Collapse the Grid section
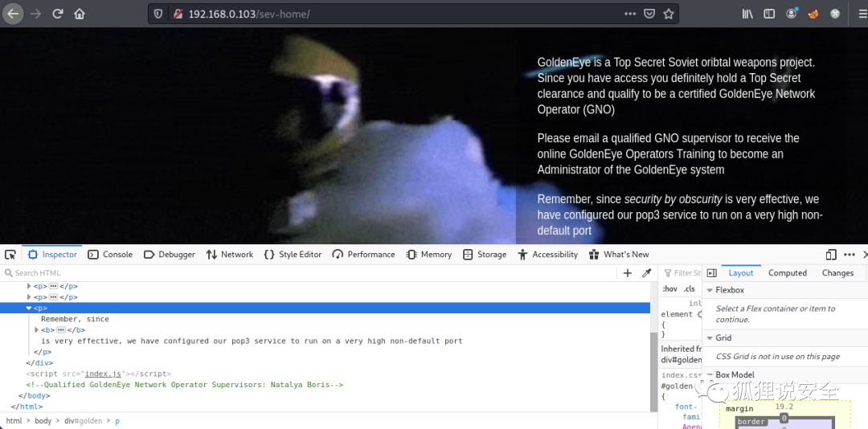The image size is (868, 429). pyautogui.click(x=710, y=337)
